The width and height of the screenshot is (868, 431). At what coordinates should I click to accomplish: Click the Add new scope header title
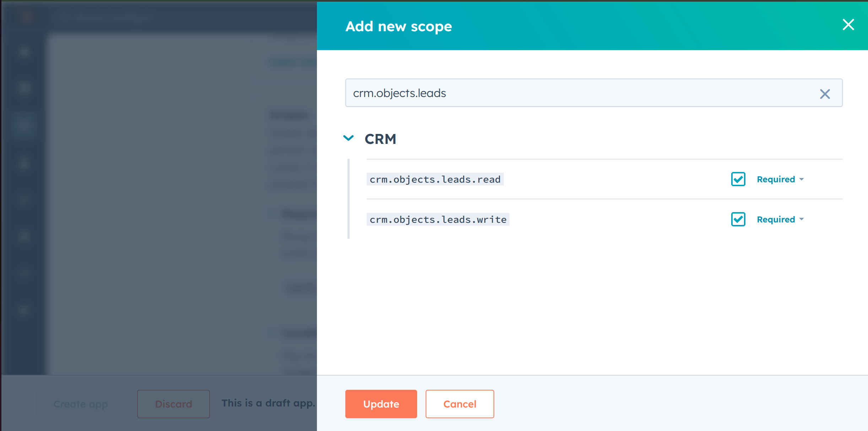[399, 26]
